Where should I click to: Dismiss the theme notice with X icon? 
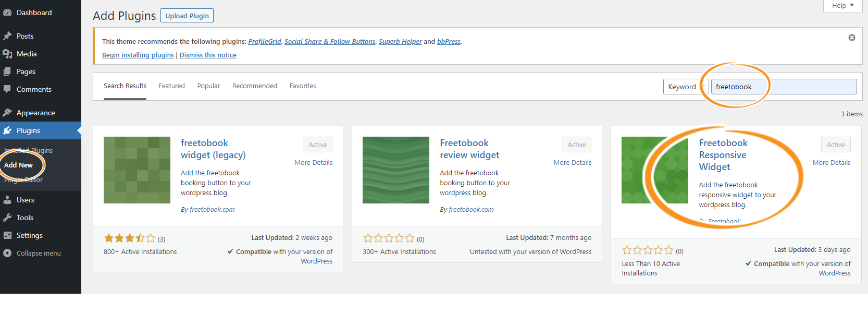coord(852,38)
